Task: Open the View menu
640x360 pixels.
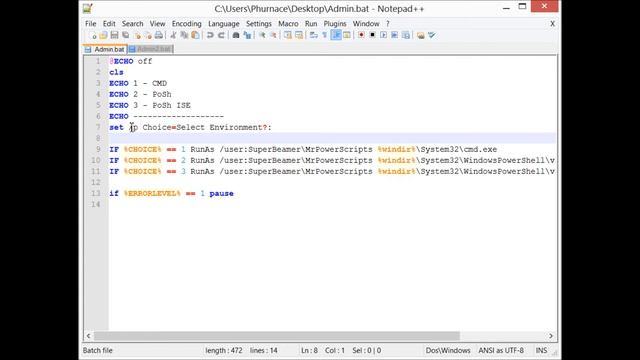Action: 157,24
